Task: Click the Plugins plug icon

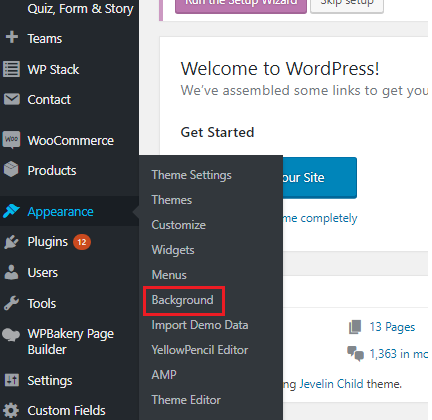Action: pyautogui.click(x=11, y=242)
